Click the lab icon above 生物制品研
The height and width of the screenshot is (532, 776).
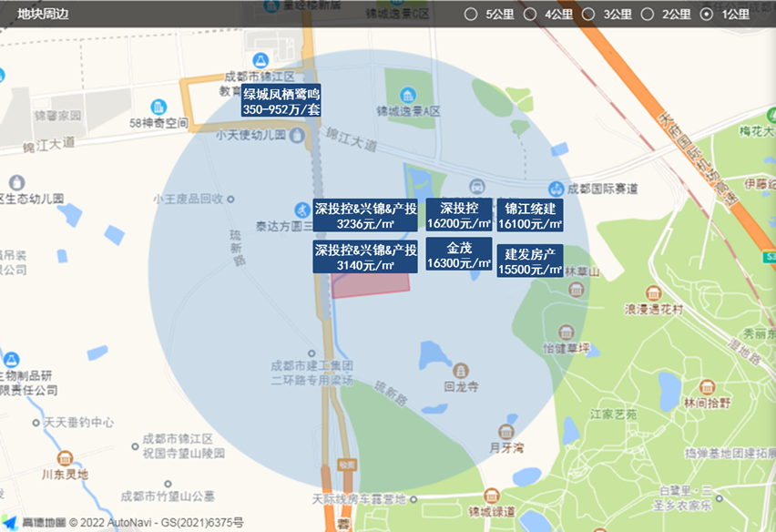(x=11, y=359)
